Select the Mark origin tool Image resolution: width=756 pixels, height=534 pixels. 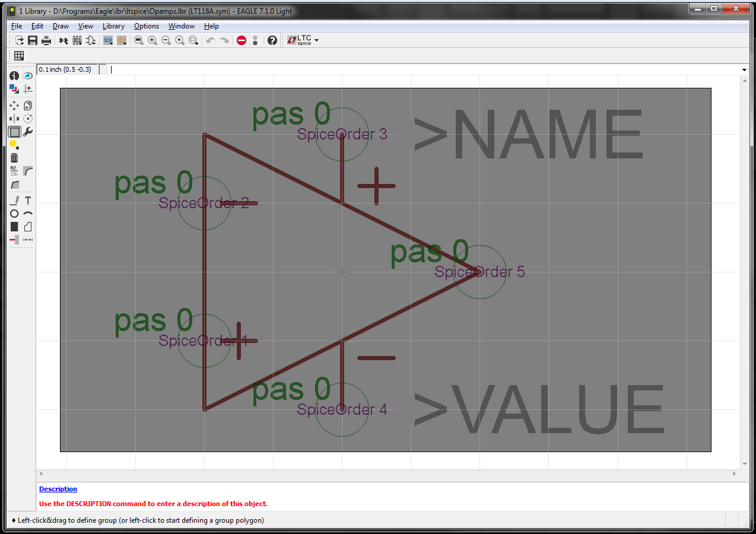[28, 89]
